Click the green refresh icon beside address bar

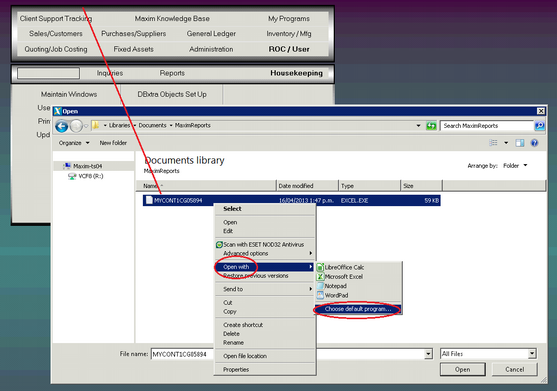431,126
